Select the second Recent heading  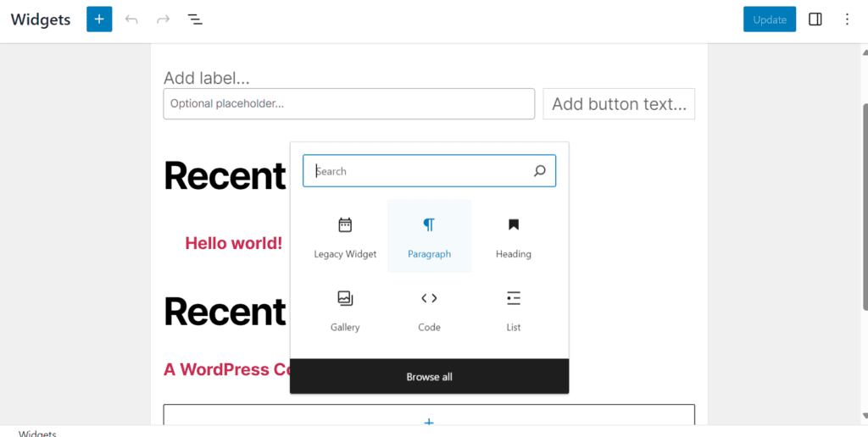click(x=225, y=312)
